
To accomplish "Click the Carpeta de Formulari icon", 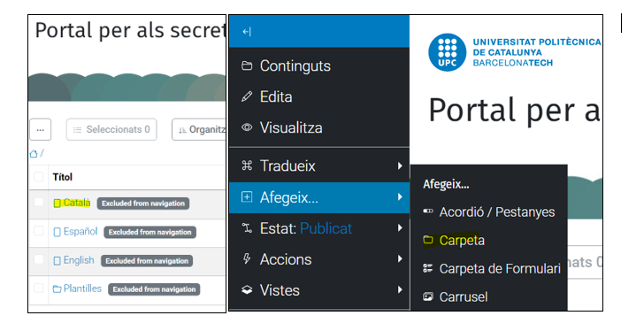I will pyautogui.click(x=428, y=268).
